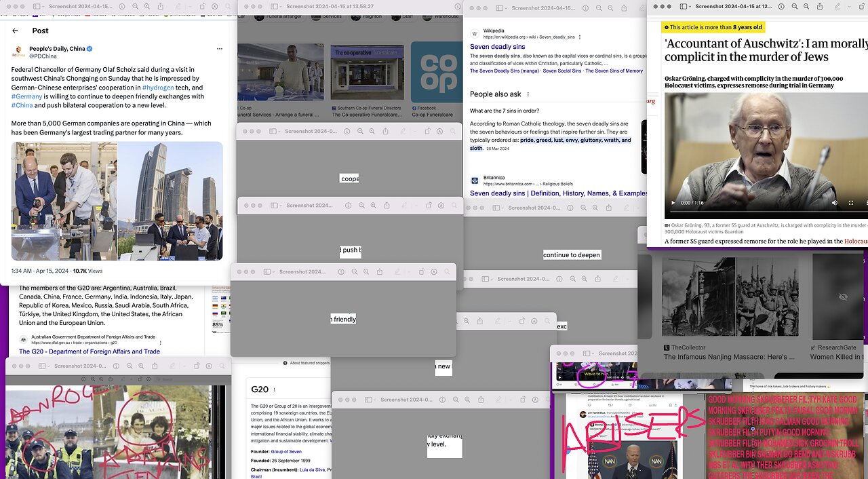Open the #hydrogen hashtag link
Image resolution: width=868 pixels, height=479 pixels.
pyautogui.click(x=157, y=88)
